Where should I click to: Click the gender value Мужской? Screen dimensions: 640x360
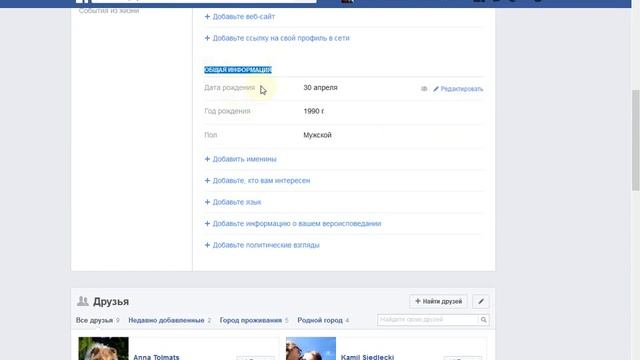coord(317,135)
